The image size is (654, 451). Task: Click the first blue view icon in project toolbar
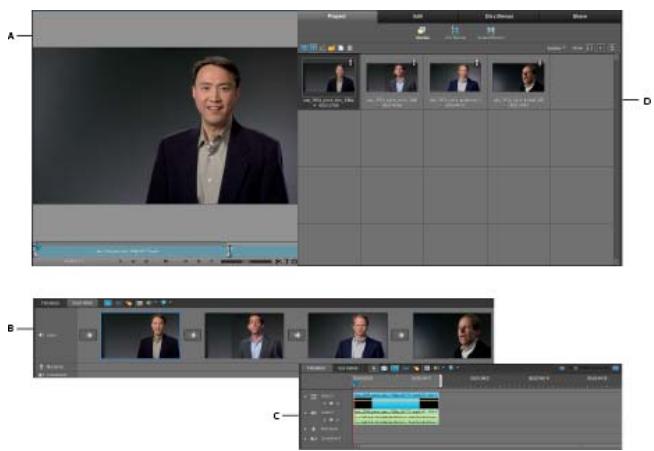pyautogui.click(x=304, y=48)
